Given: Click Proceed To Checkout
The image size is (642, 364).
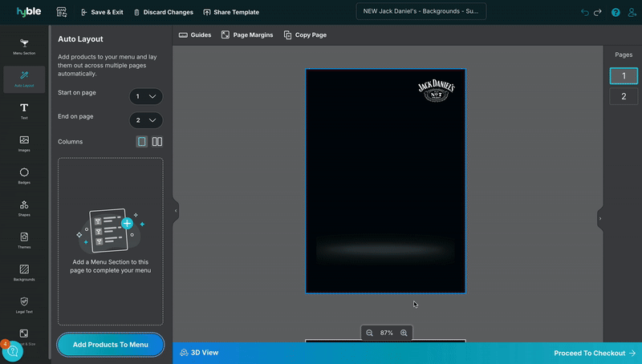Looking at the screenshot, I should click(595, 353).
